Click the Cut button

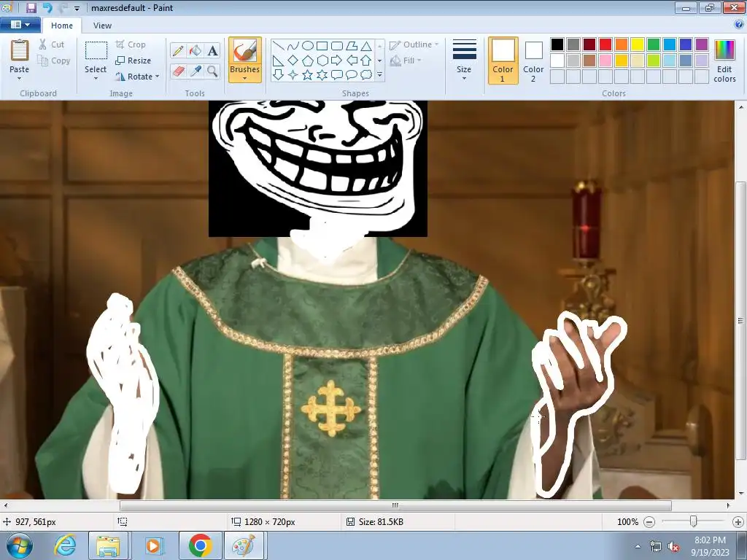tap(52, 44)
